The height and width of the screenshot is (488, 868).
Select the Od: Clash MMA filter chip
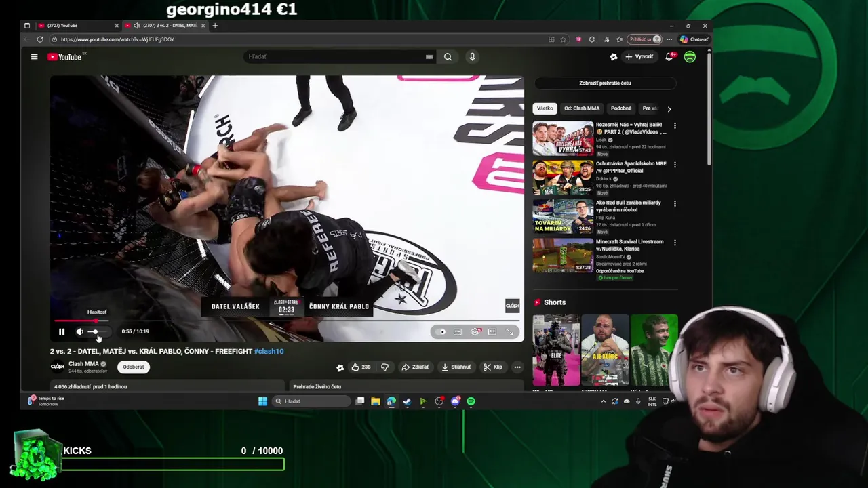click(x=582, y=108)
